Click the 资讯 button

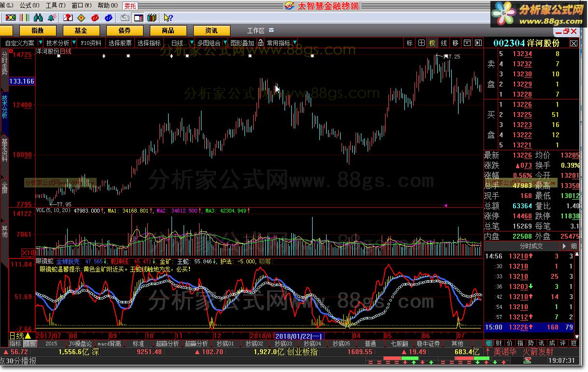[x=211, y=30]
